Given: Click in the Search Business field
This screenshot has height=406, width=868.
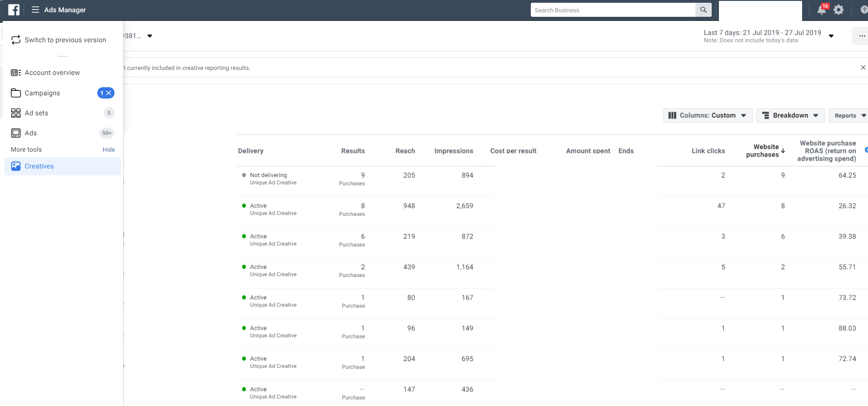Looking at the screenshot, I should point(612,10).
